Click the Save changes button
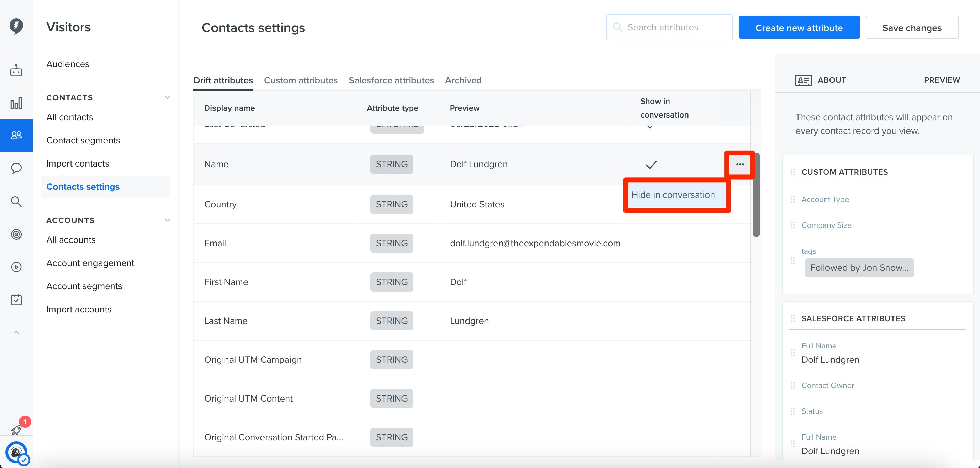The image size is (980, 468). pyautogui.click(x=912, y=27)
